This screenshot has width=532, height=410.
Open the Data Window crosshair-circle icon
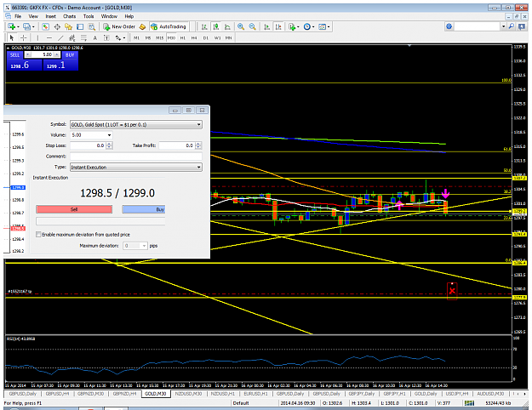tap(57, 26)
